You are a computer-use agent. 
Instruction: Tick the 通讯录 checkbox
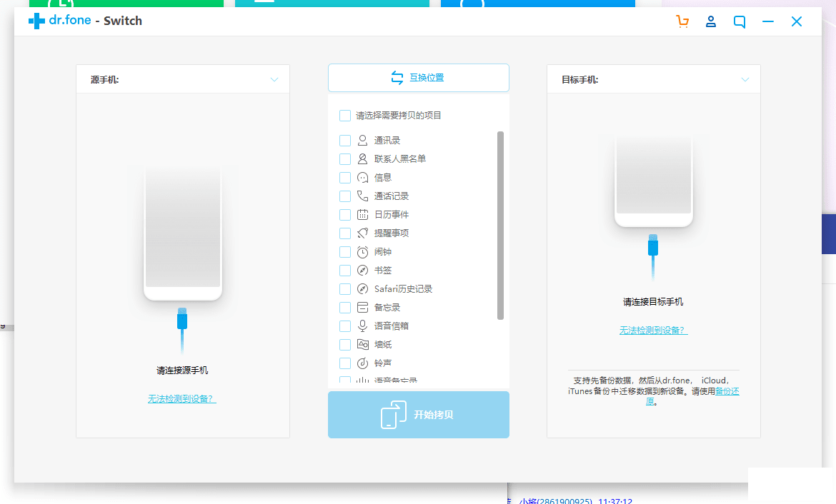[345, 141]
